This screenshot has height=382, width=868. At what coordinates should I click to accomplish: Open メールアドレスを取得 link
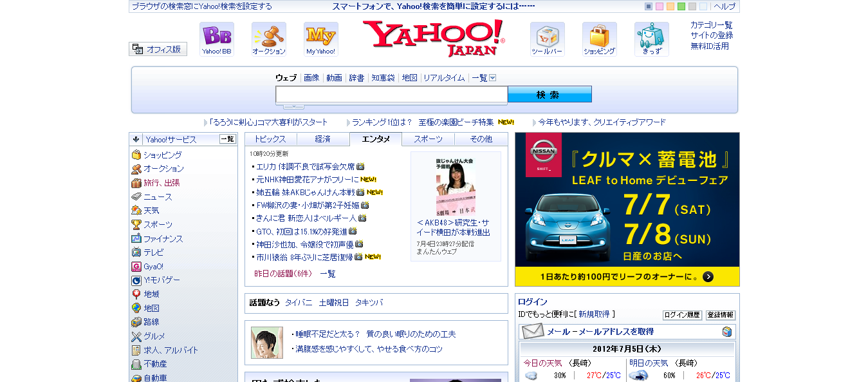coord(618,332)
